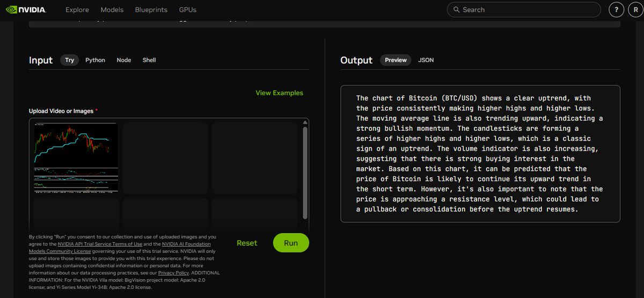Open the Privacy Policy link
Viewport: 644px width, 298px height.
(173, 273)
